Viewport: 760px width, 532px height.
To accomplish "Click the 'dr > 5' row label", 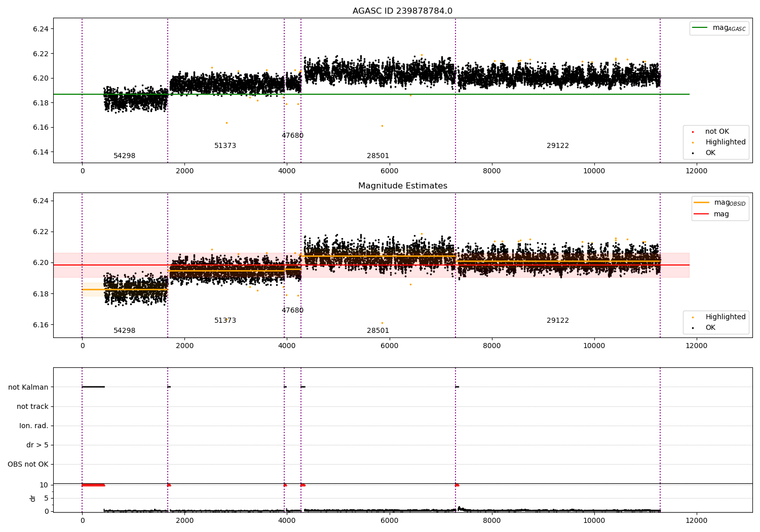I will pyautogui.click(x=37, y=445).
